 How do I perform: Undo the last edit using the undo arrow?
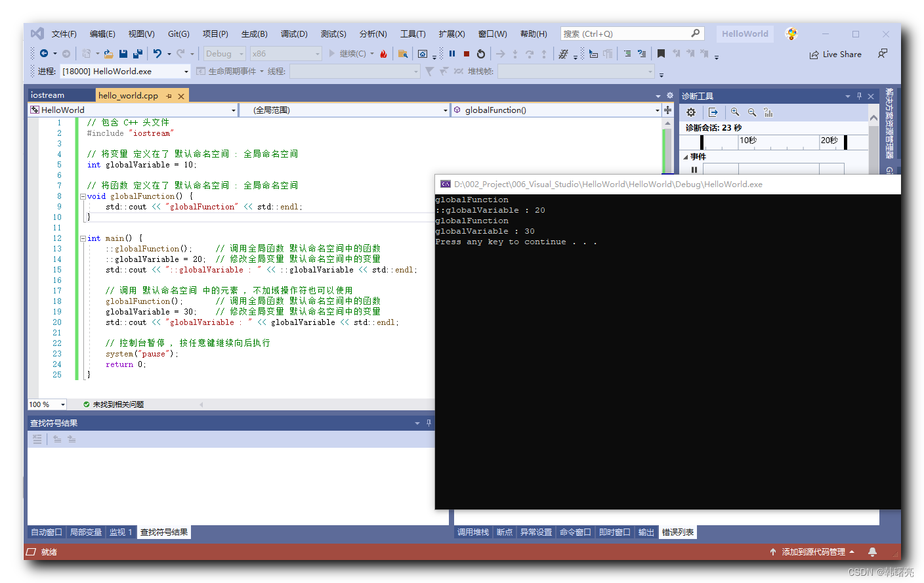pos(157,54)
